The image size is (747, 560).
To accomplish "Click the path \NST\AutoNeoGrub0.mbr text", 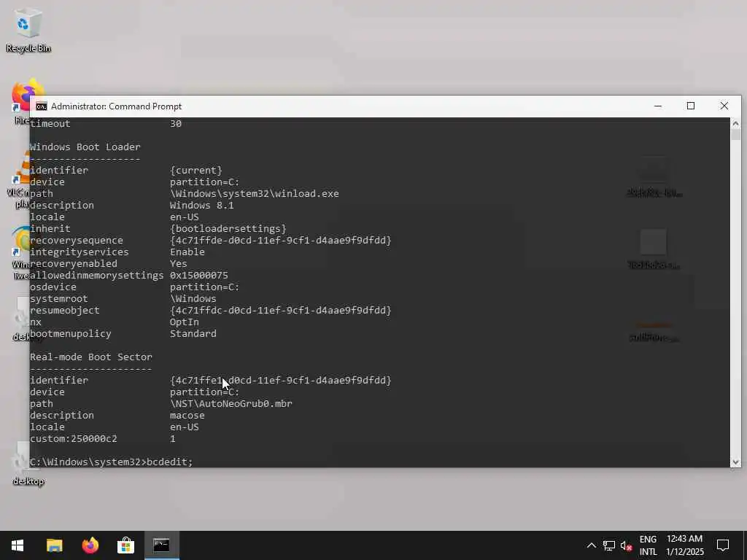I will point(231,404).
